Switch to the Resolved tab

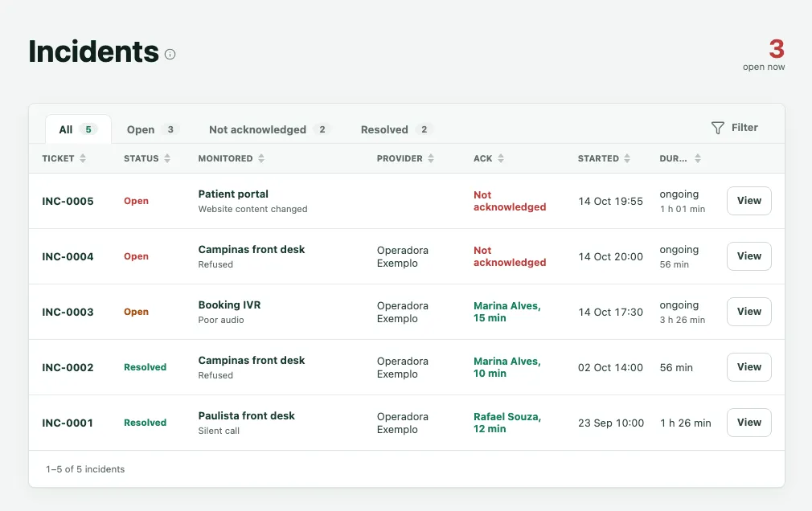[x=396, y=129]
